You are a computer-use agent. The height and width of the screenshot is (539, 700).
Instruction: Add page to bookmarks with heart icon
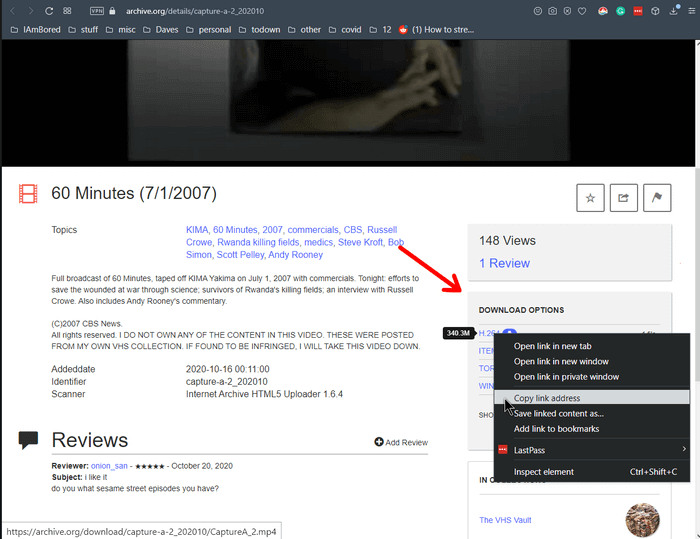(x=582, y=11)
